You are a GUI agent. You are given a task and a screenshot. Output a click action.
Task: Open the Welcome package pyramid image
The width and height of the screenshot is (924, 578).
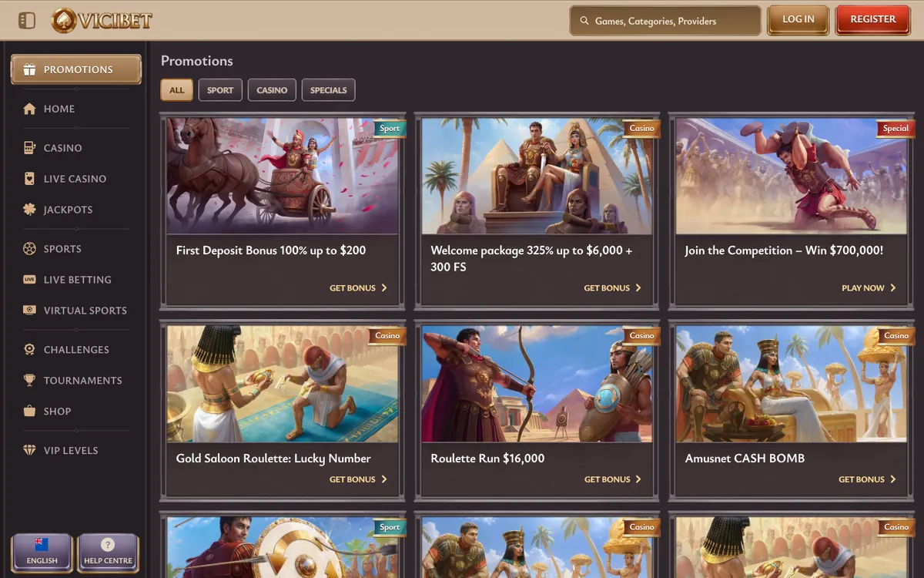(x=537, y=176)
